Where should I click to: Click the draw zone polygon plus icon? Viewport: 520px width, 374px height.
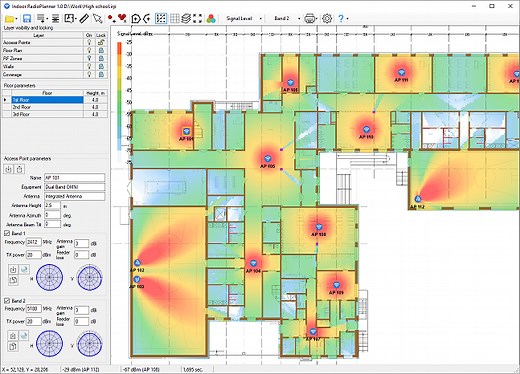[136, 19]
